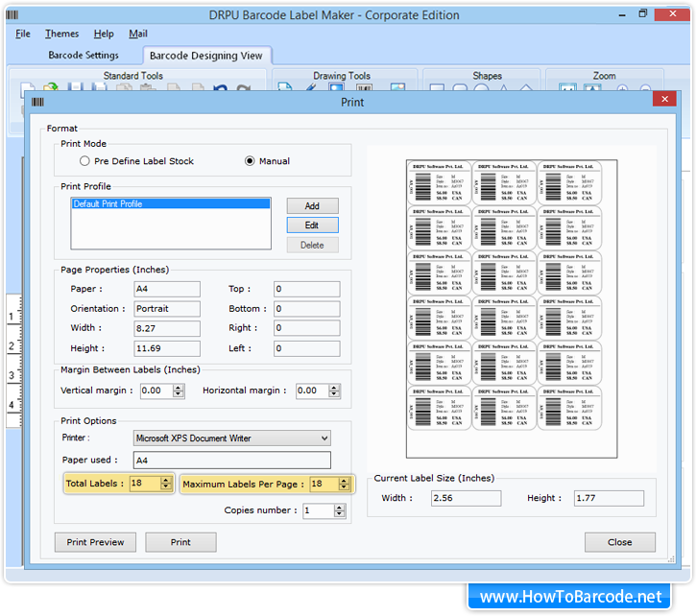Increase Copies number with up arrow
Viewport: 696px width, 616px height.
[339, 508]
